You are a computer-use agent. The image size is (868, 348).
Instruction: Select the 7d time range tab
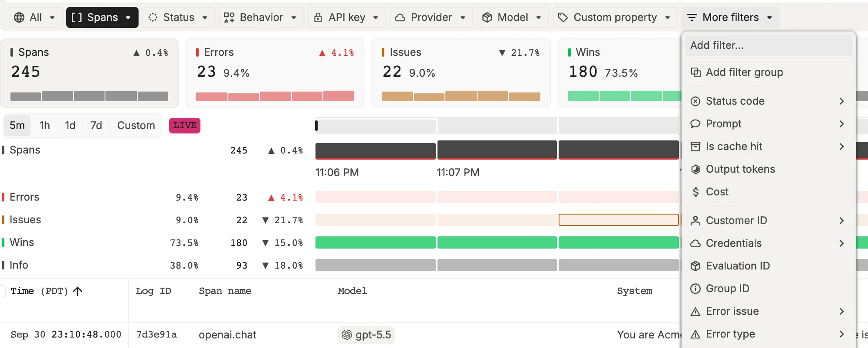point(96,126)
